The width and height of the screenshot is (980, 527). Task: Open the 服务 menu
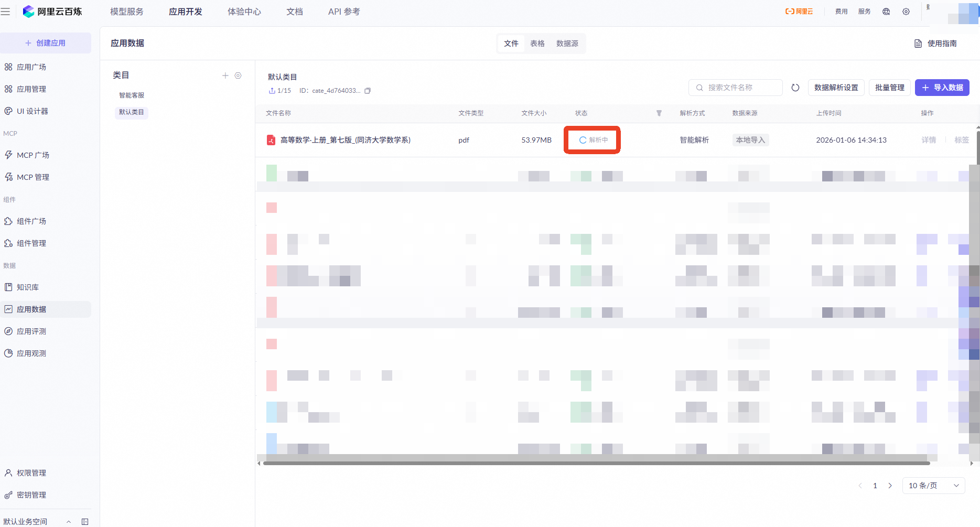[x=865, y=12]
